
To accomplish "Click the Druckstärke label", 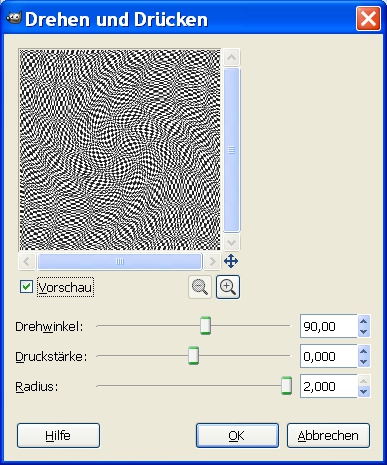I will (x=51, y=357).
